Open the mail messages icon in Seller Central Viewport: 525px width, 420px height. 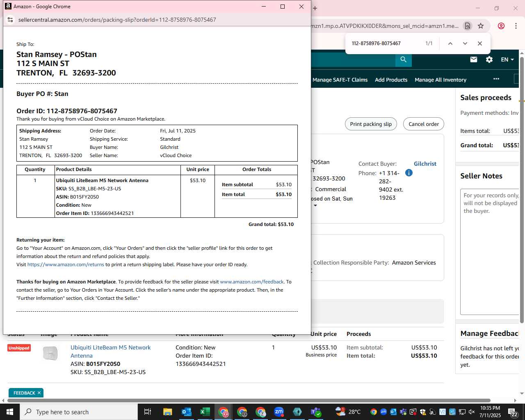click(474, 59)
